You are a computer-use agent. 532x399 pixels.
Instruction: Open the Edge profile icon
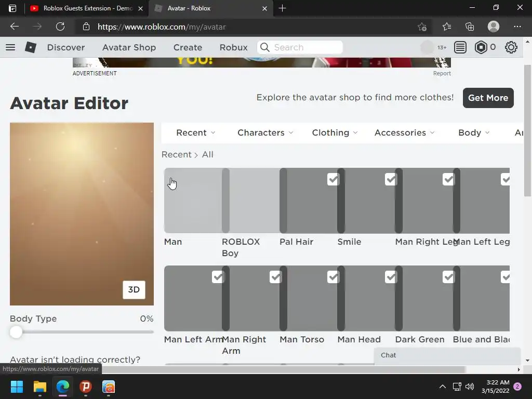[x=494, y=26]
